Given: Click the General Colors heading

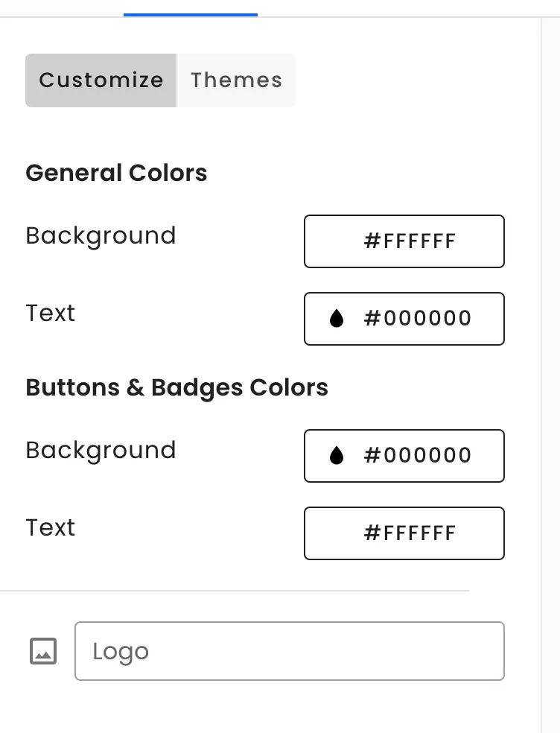Looking at the screenshot, I should (116, 173).
